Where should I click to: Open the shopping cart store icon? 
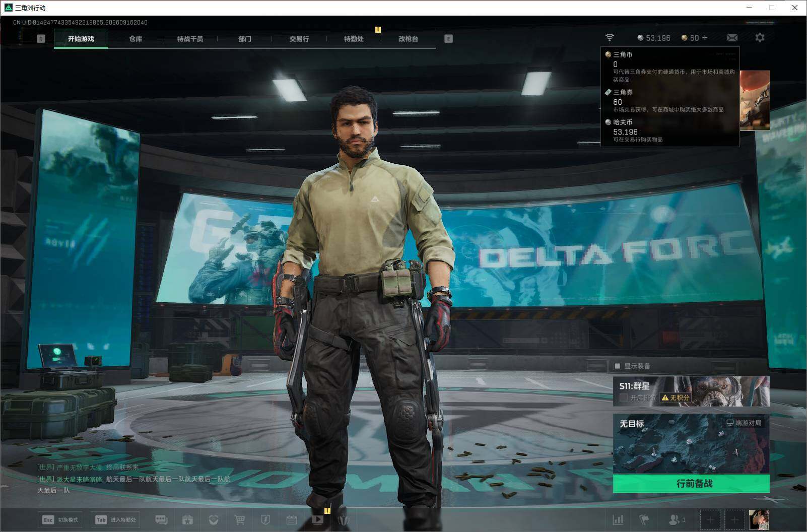(239, 519)
